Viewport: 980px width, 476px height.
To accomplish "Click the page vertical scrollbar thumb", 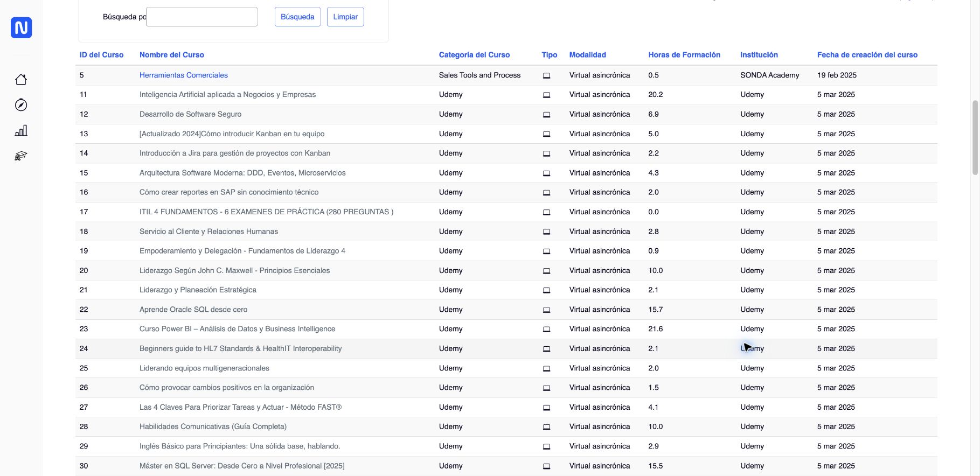I will point(975,137).
